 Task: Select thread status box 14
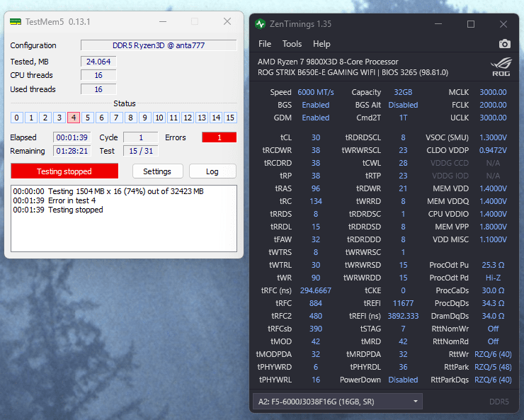(x=216, y=118)
